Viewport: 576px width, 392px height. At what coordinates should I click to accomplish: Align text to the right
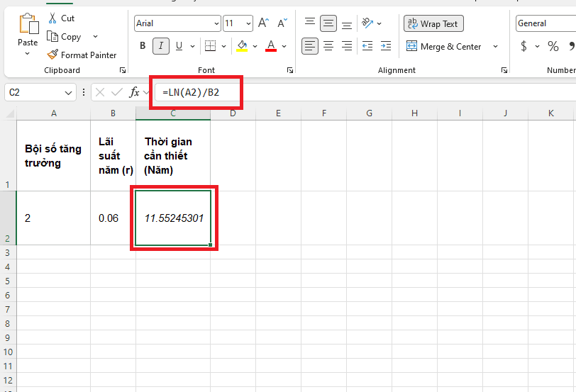(347, 46)
